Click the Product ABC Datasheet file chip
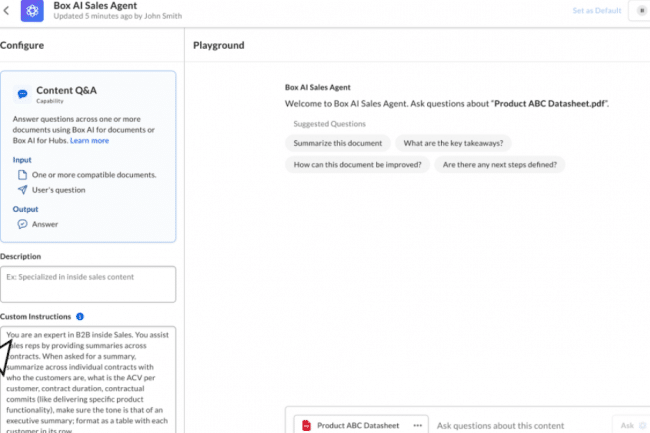The height and width of the screenshot is (433, 650). click(x=361, y=426)
